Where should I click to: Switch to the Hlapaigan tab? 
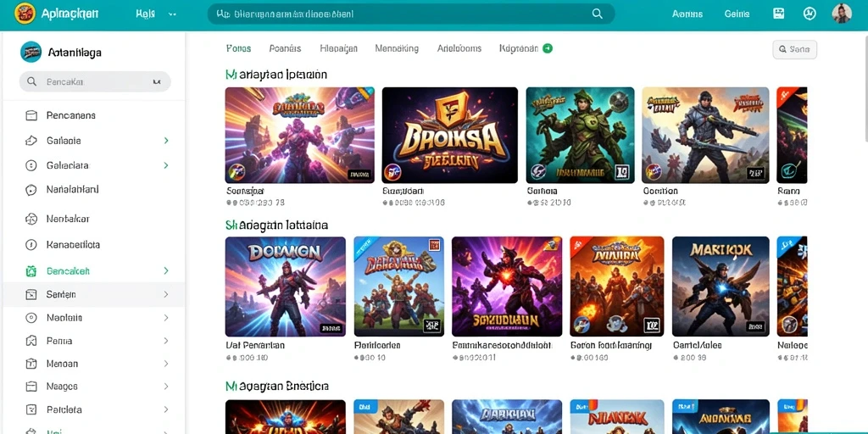(x=338, y=48)
